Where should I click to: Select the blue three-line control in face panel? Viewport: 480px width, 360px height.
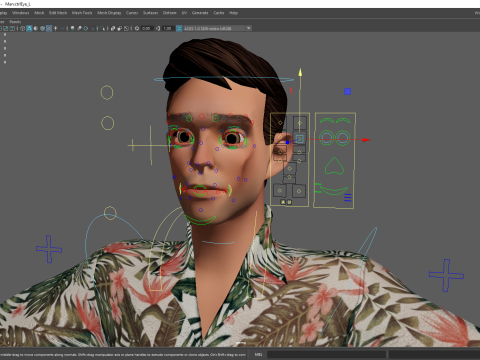(x=347, y=197)
